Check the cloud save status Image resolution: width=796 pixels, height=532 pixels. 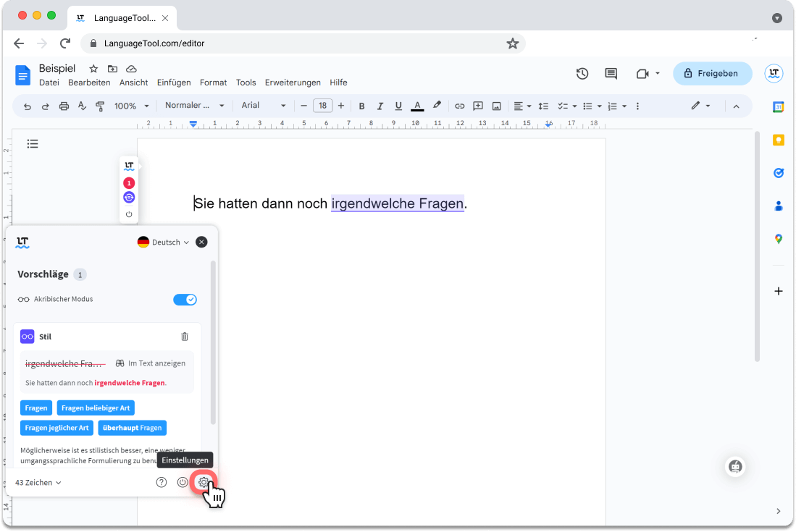(132, 69)
